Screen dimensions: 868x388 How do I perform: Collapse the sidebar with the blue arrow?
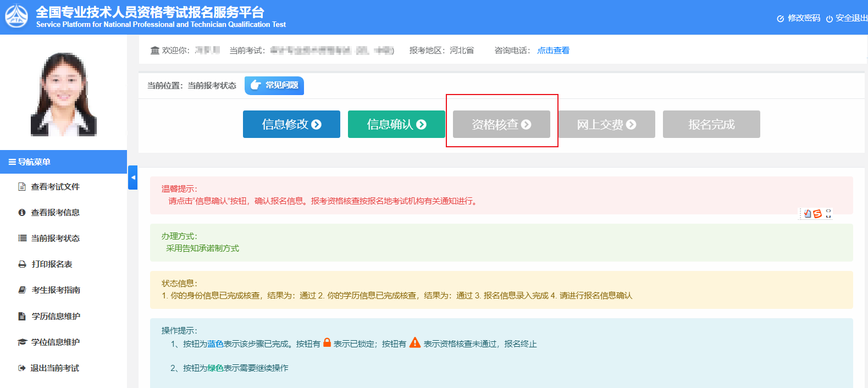132,178
